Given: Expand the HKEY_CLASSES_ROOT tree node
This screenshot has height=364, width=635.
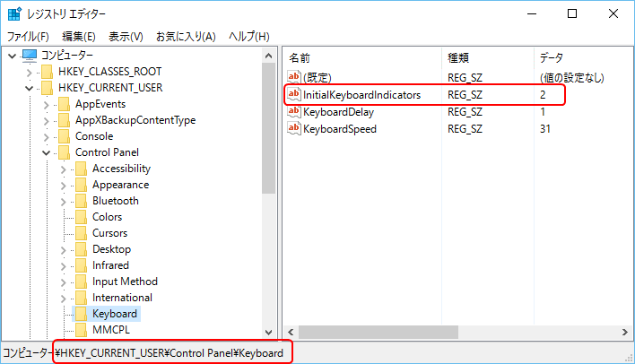Looking at the screenshot, I should [x=30, y=73].
